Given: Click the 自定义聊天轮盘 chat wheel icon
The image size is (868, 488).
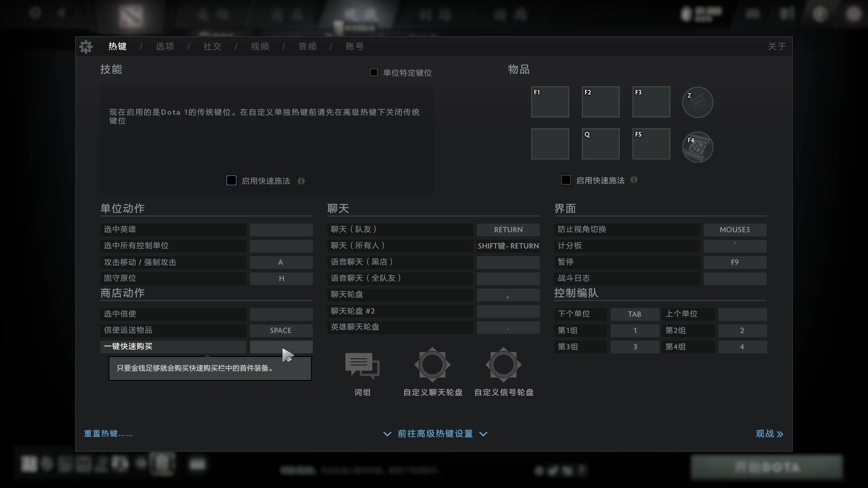Looking at the screenshot, I should (432, 364).
